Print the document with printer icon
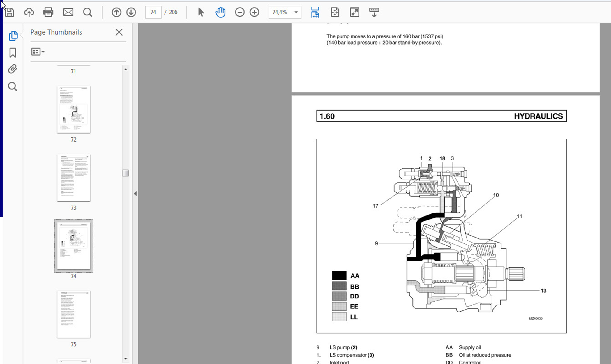The image size is (611, 364). pos(48,12)
